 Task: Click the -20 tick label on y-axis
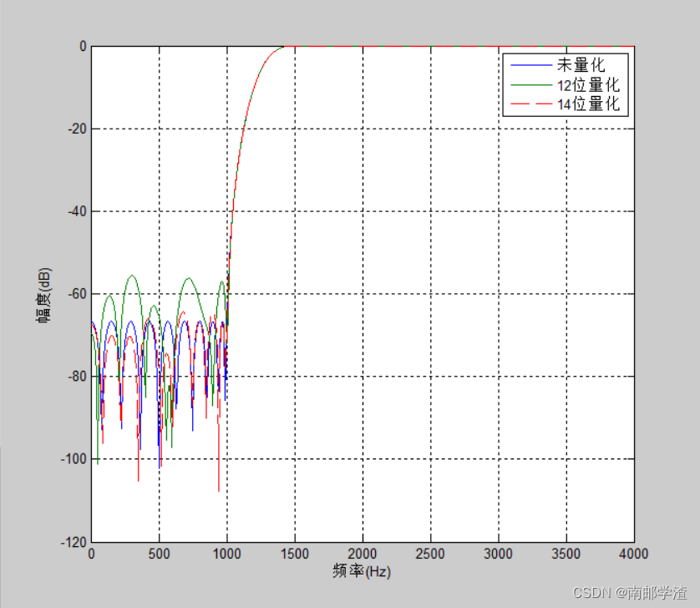76,129
